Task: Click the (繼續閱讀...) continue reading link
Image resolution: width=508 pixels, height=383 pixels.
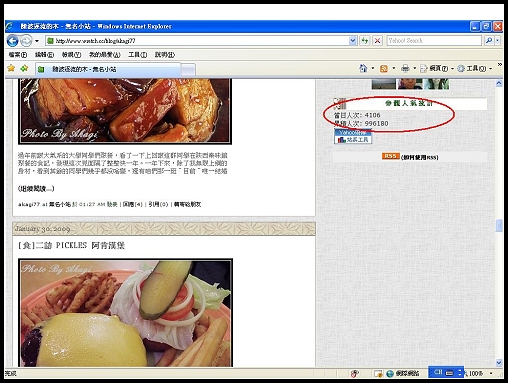Action: click(x=36, y=189)
